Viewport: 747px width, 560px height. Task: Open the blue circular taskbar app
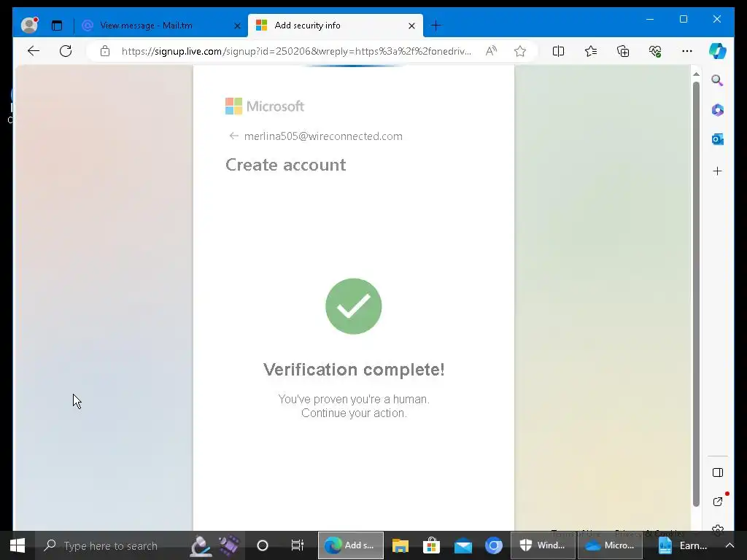(x=494, y=545)
